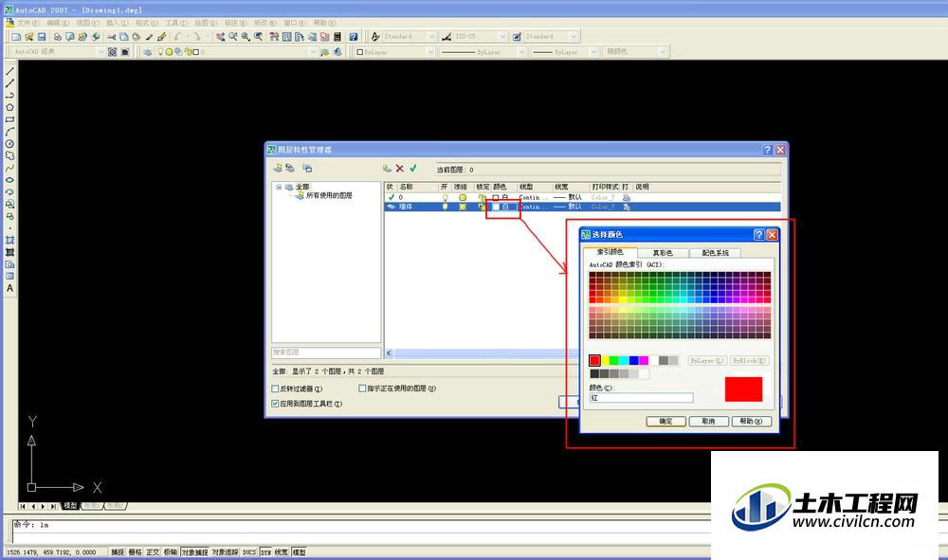Click the New drawing icon in toolbar
948x560 pixels.
pyautogui.click(x=16, y=37)
